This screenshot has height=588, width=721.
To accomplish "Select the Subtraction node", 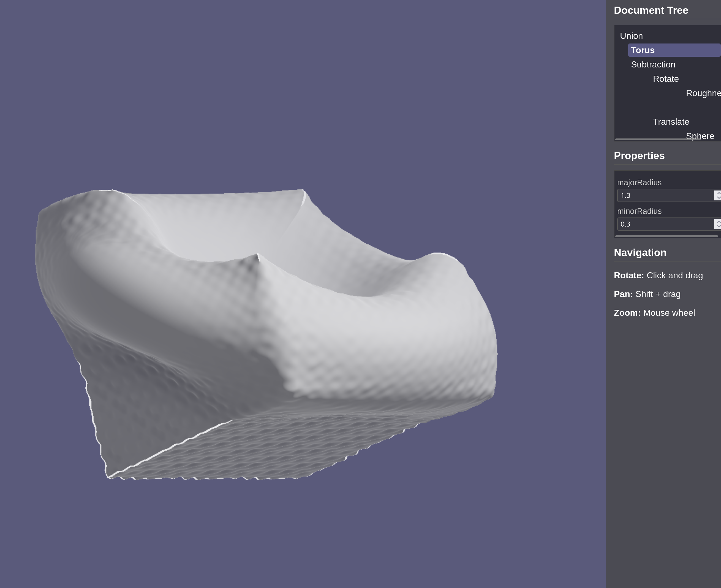I will [x=653, y=64].
